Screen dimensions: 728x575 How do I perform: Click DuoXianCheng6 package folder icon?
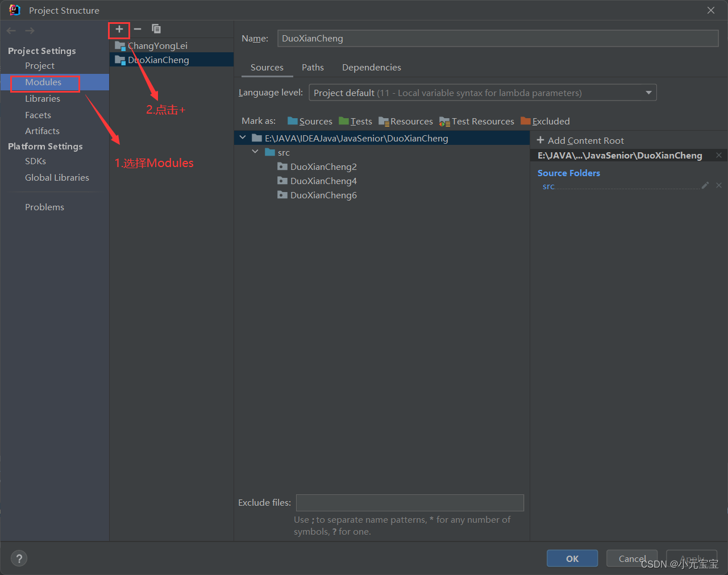(x=282, y=195)
